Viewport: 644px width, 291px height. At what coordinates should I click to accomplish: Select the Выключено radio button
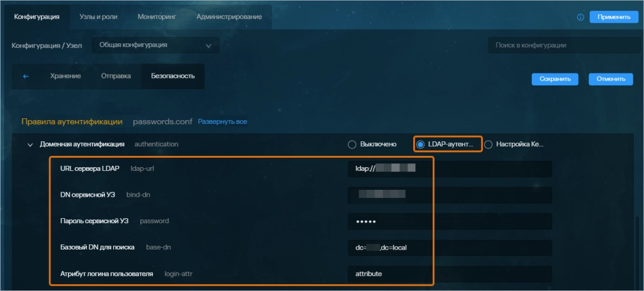[352, 145]
